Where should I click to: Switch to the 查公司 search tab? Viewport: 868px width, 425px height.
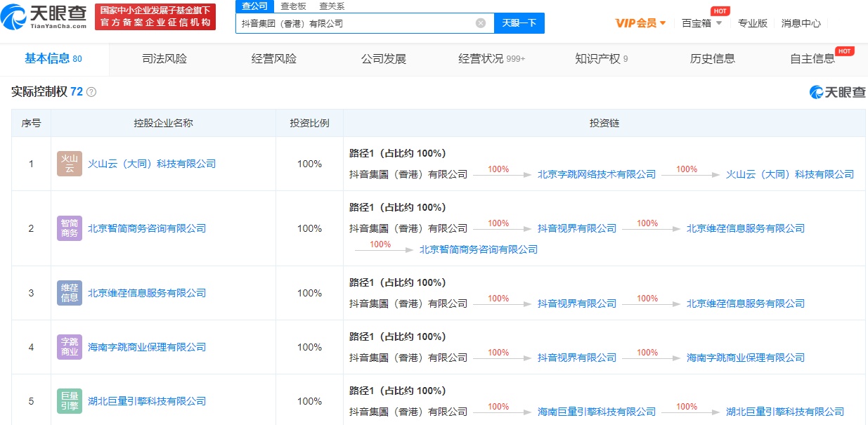coord(254,6)
